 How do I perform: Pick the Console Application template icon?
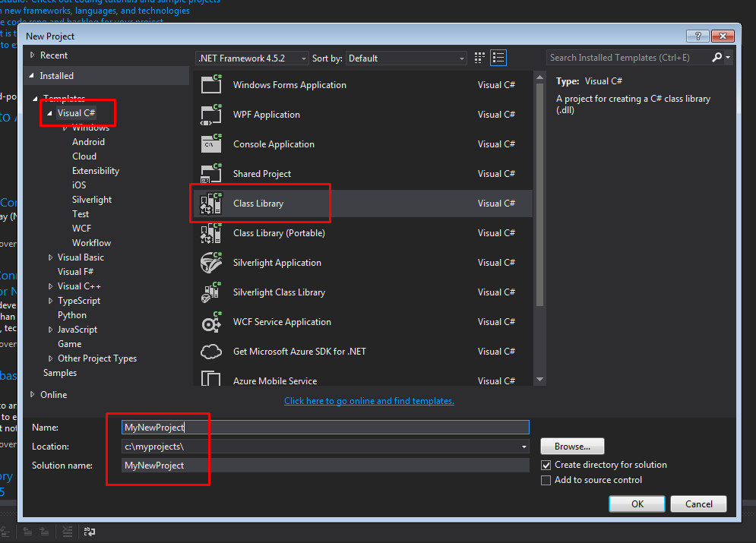coord(211,144)
